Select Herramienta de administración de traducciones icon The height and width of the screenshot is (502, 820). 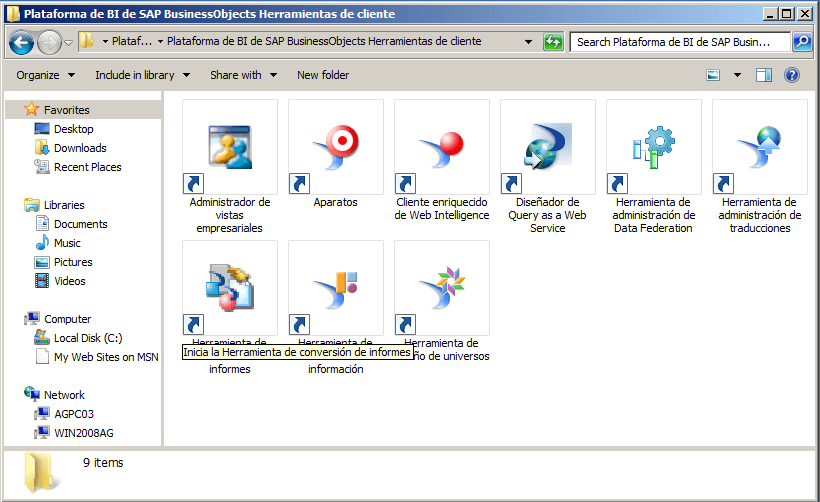click(760, 147)
